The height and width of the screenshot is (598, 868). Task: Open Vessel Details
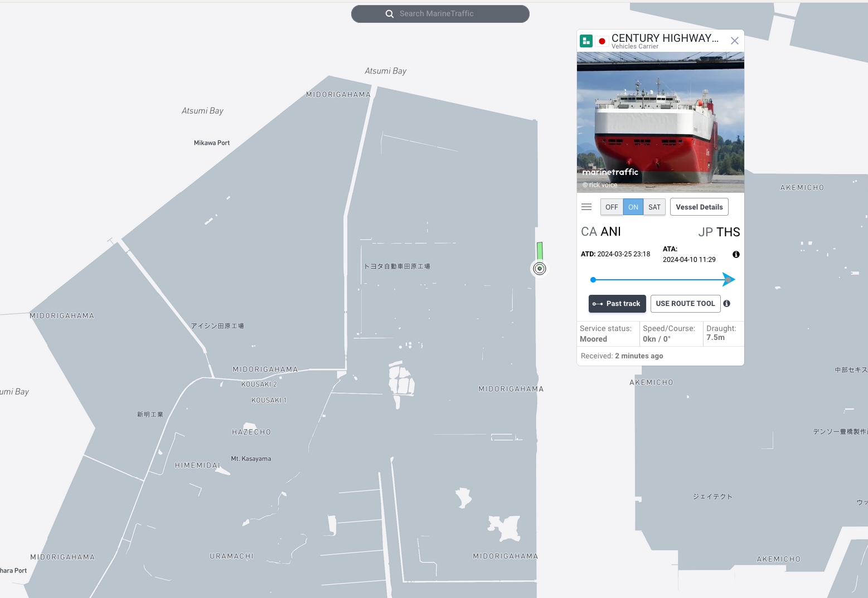699,207
